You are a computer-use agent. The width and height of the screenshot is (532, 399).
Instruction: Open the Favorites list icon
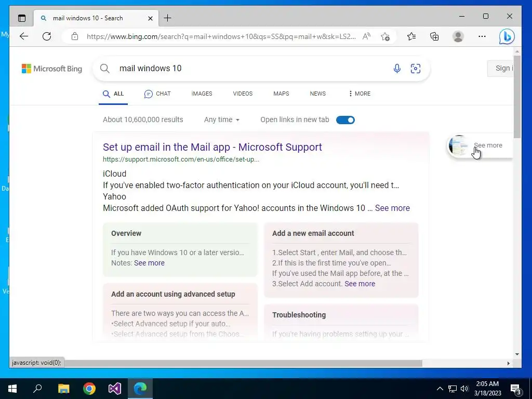pyautogui.click(x=411, y=36)
